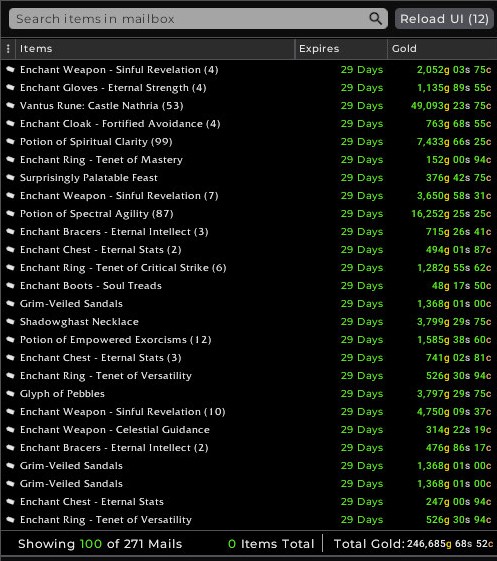Viewport: 497px width, 561px height.
Task: Select Potion of Spiritual Clarity (99) item name
Action: (96, 142)
